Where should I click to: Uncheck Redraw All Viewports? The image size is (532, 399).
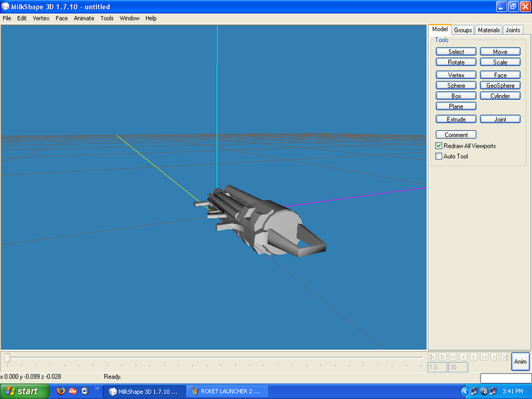click(x=439, y=146)
